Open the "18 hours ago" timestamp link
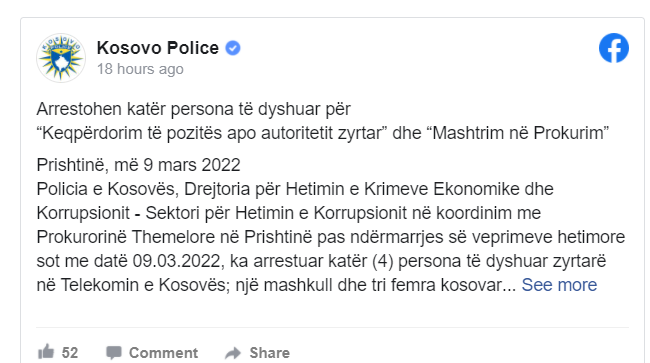This screenshot has width=650, height=363. 140,69
